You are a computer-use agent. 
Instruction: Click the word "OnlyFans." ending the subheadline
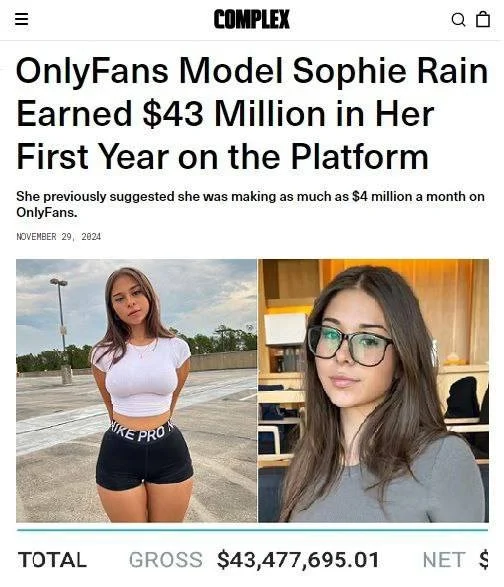tap(47, 212)
